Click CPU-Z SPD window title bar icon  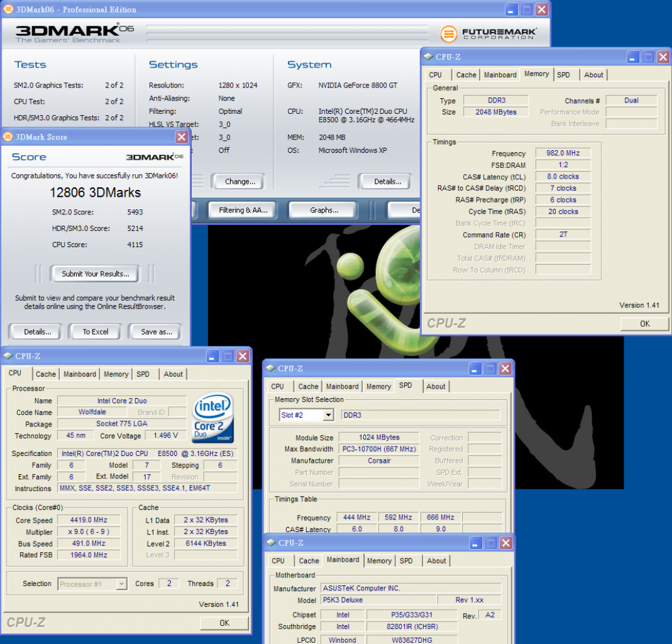270,369
